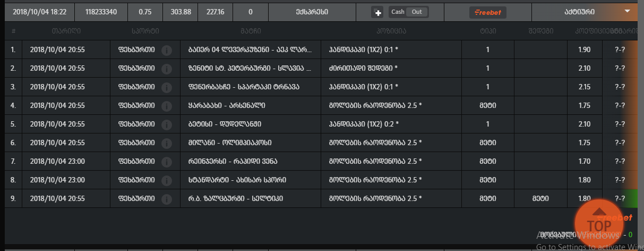Click the თარიღი column header
This screenshot has height=251, width=644.
(x=66, y=31)
